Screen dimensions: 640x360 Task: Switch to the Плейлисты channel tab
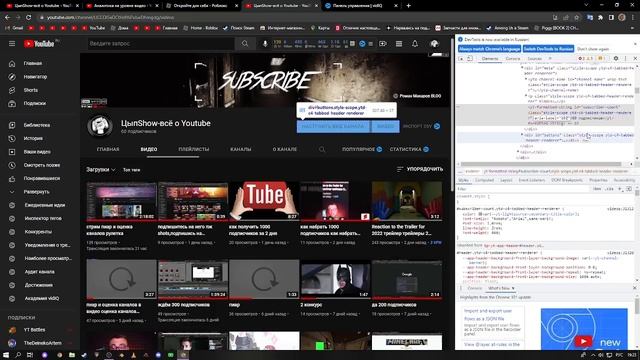[x=194, y=149]
